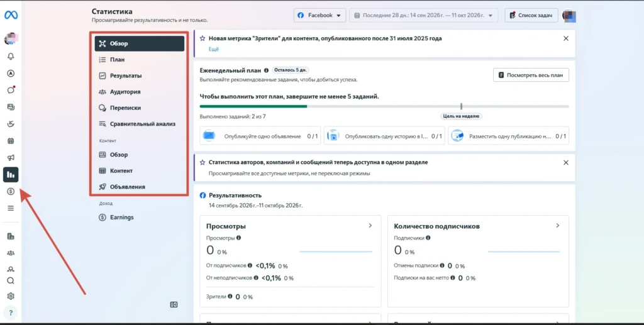Open the Опубликовать одну историю task card
Screen dimensions: 644x325
(384, 136)
